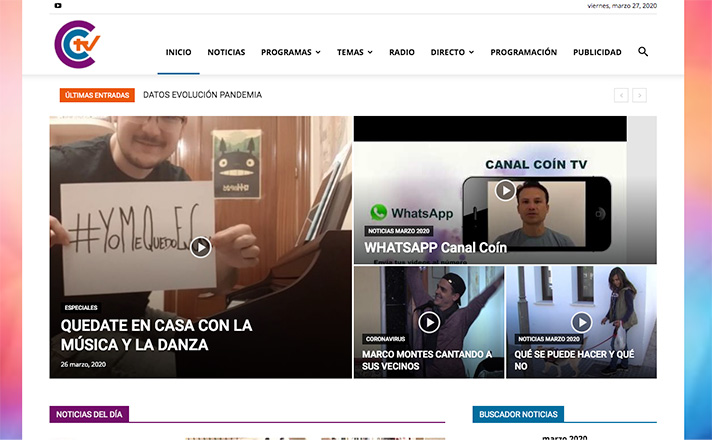Screen dimensions: 712x440
Task: Expand the Programas dropdown menu
Action: coord(290,52)
